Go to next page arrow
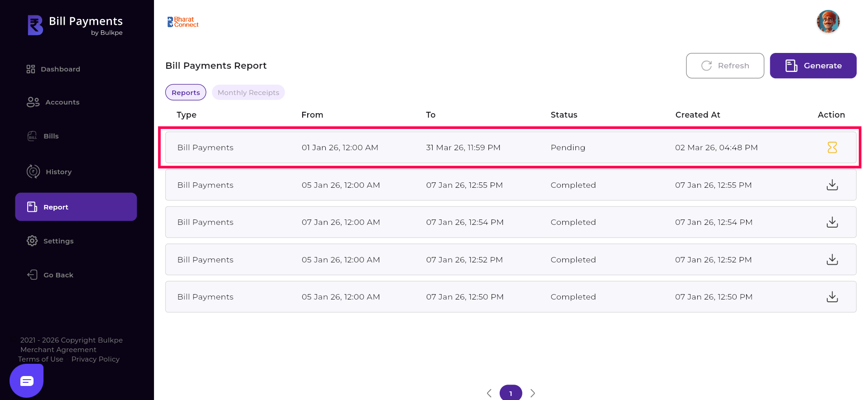Viewport: 868px width, 400px height. pos(533,393)
